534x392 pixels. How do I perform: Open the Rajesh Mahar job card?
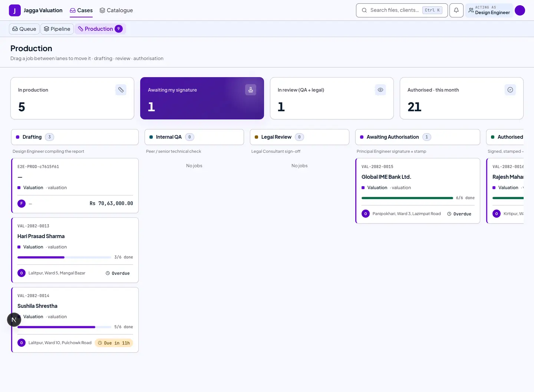click(x=505, y=191)
